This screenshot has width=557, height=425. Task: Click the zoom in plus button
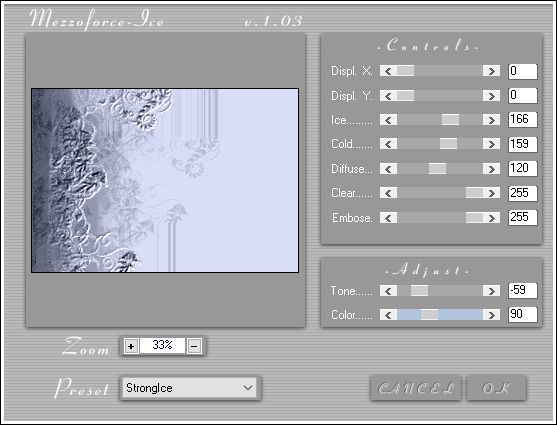[x=131, y=346]
